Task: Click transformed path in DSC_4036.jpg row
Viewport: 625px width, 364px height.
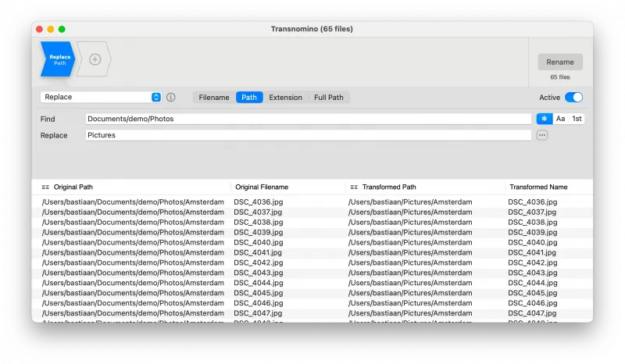Action: (410, 202)
